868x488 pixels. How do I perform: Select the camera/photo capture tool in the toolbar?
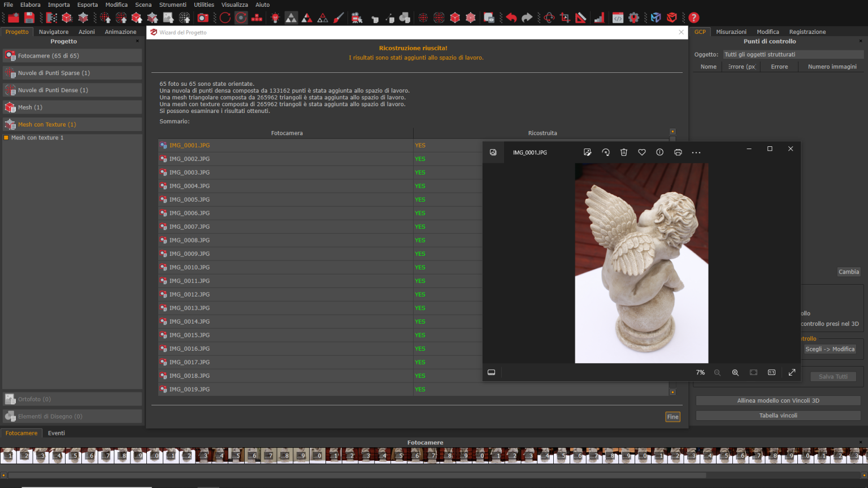coord(203,18)
